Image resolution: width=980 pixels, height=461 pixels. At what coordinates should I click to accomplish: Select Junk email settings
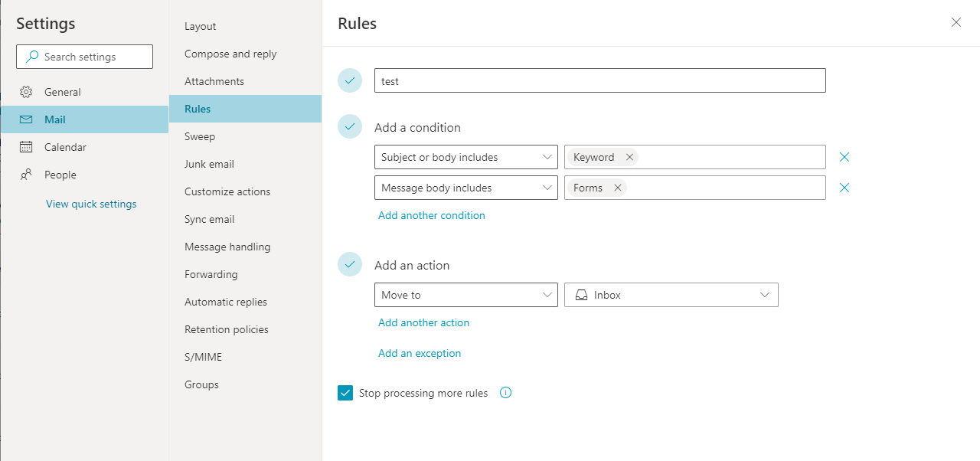pyautogui.click(x=245, y=164)
